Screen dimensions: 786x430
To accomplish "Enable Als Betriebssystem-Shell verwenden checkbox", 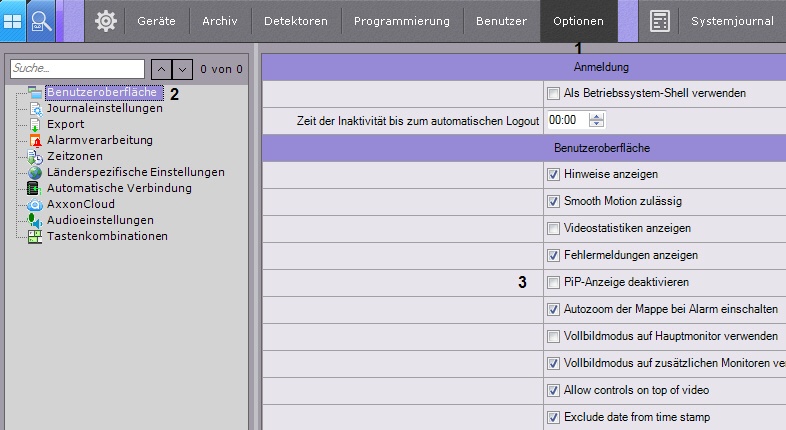I will click(554, 93).
